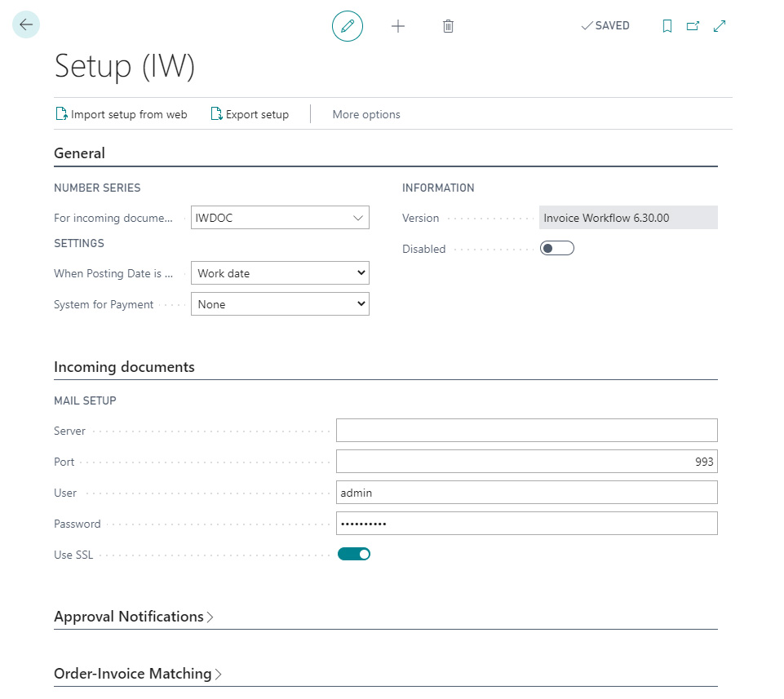Click the pencil edit icon

point(348,26)
